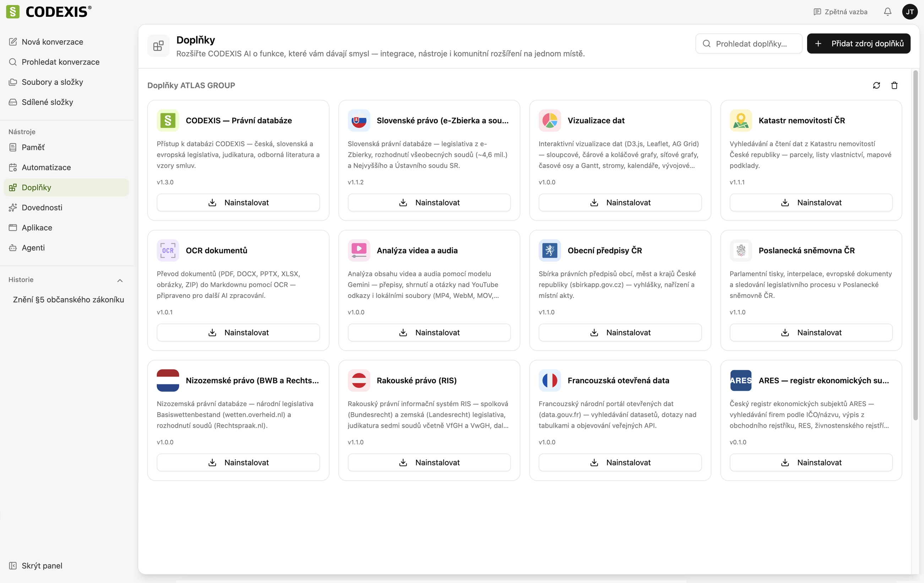The height and width of the screenshot is (583, 924).
Task: Click the plugin list vertical scrollbar
Action: tap(915, 245)
